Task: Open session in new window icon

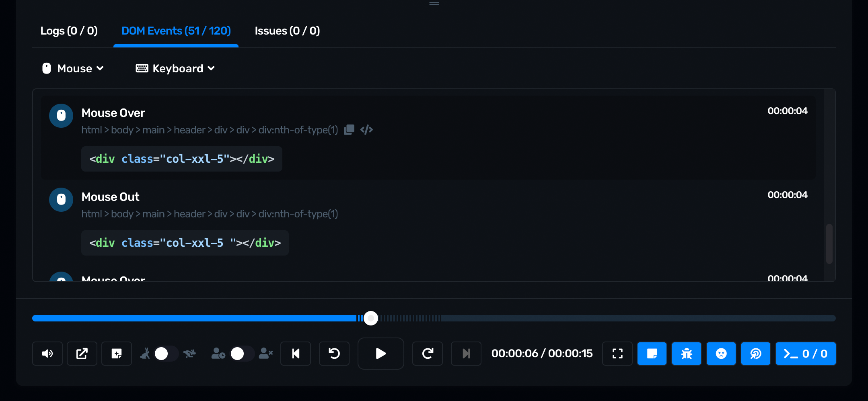Action: pyautogui.click(x=82, y=354)
